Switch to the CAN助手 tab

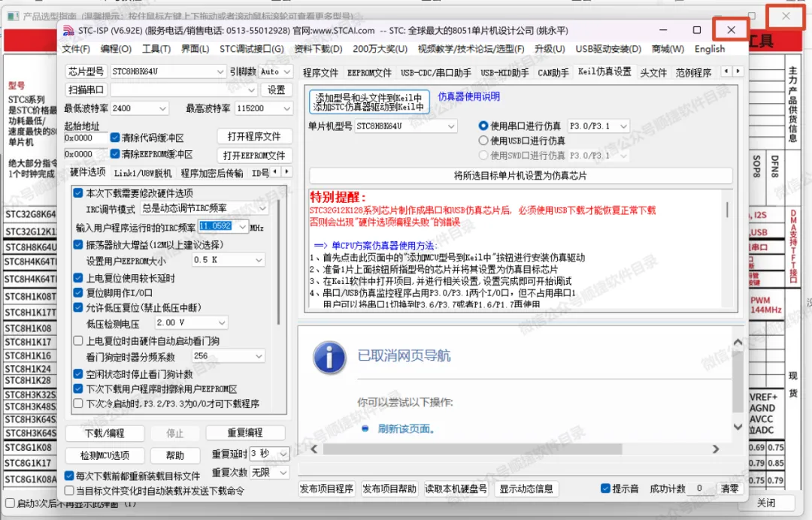tap(553, 72)
